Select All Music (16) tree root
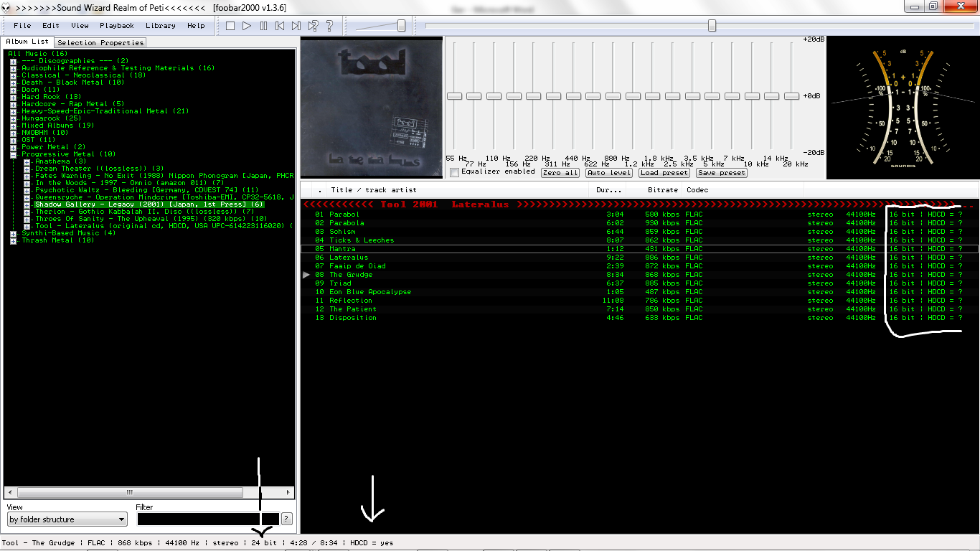This screenshot has height=551, width=980. click(x=37, y=54)
